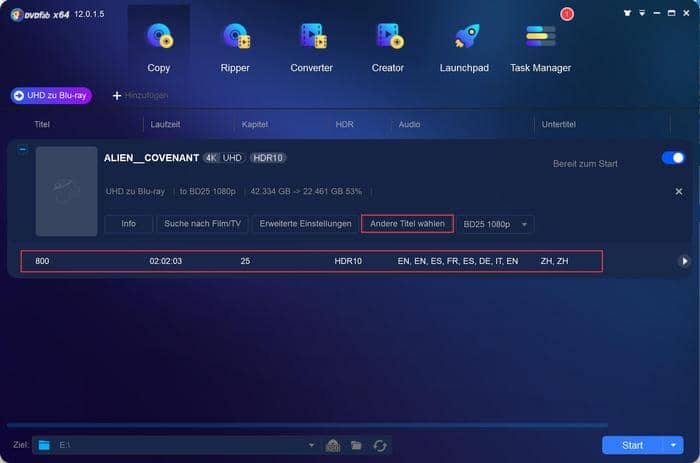Click the Kapitel column header

254,125
